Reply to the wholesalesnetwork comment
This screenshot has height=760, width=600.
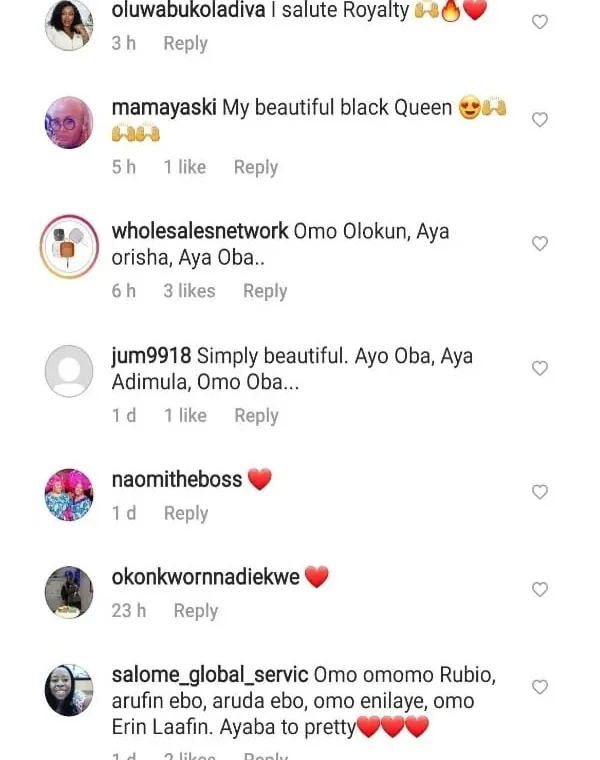265,291
